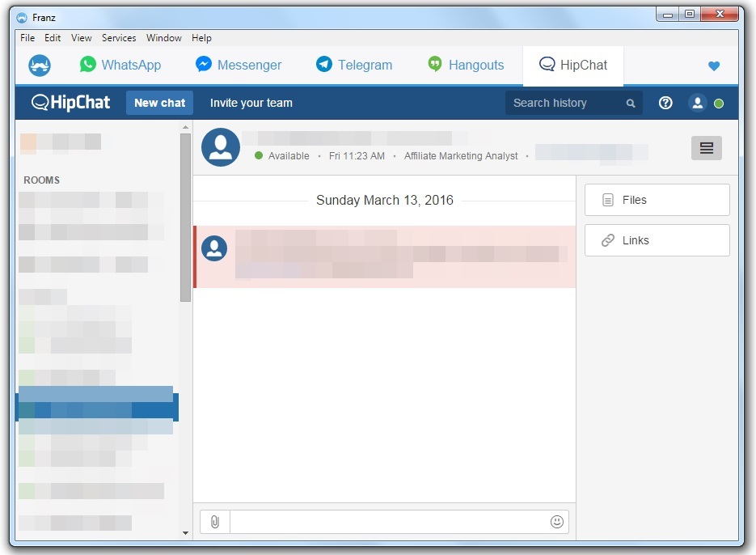
Task: Open the emoticon smiley picker
Action: 557,522
